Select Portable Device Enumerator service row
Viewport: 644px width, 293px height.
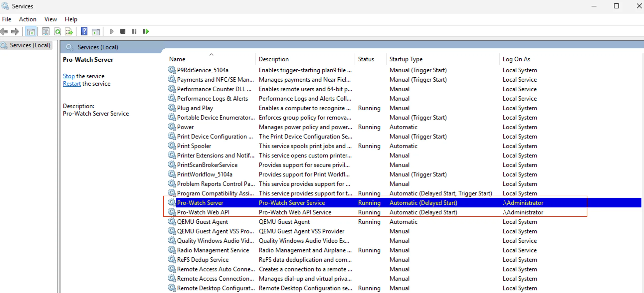pos(404,117)
